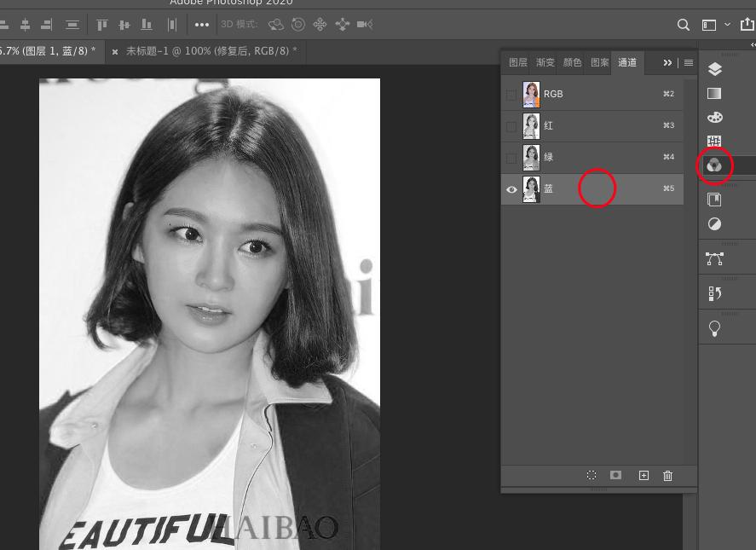Expand hidden panel tabs with double chevron
Viewport: 756px width, 550px height.
(x=667, y=62)
